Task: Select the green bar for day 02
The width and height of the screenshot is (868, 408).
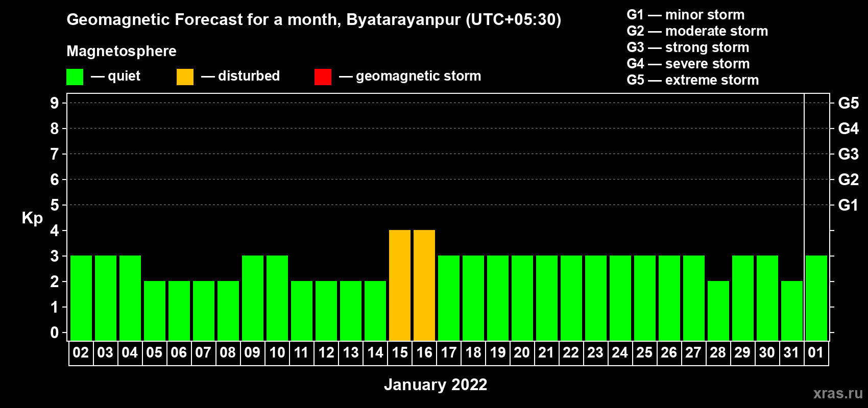Action: pos(81,298)
